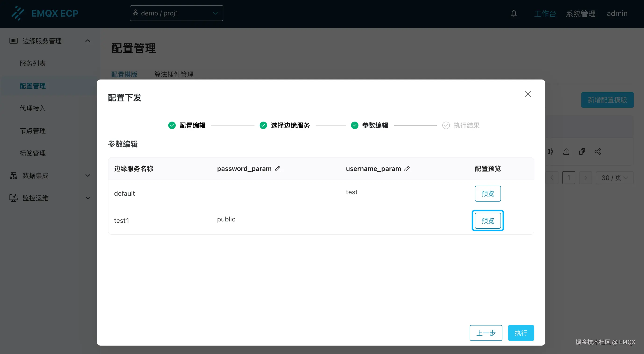
Task: Click the share icon in the toolbar
Action: (598, 151)
